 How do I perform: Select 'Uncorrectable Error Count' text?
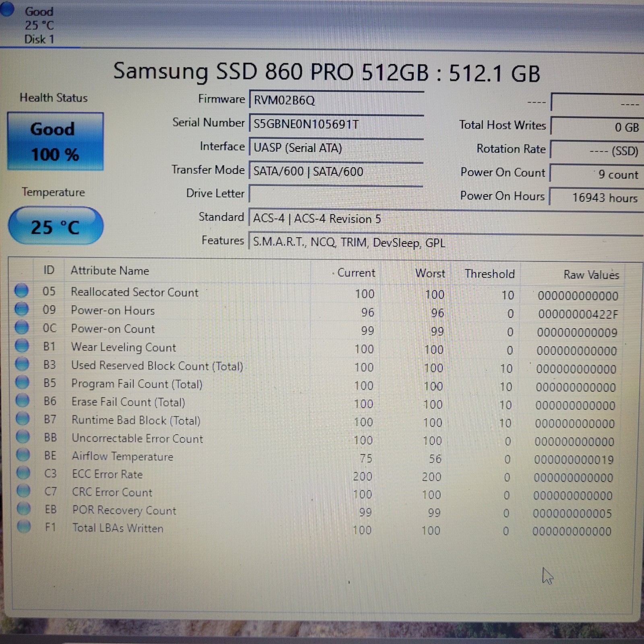[x=137, y=438]
